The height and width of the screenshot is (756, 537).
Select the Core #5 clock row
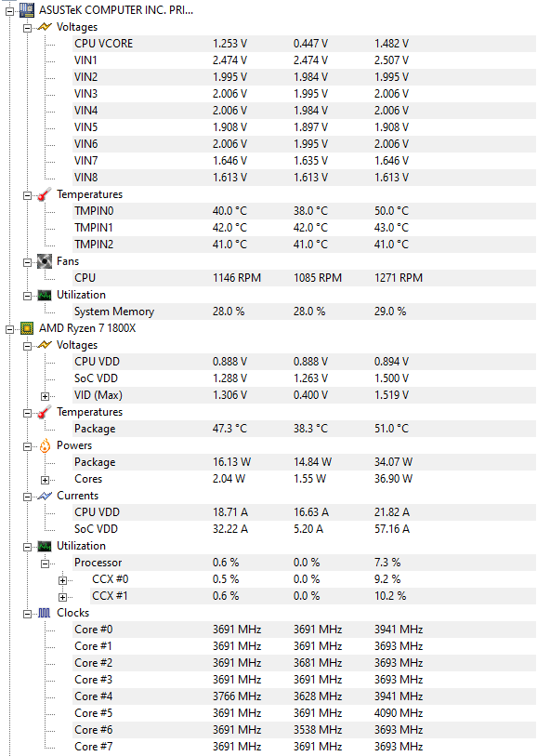coord(304,713)
